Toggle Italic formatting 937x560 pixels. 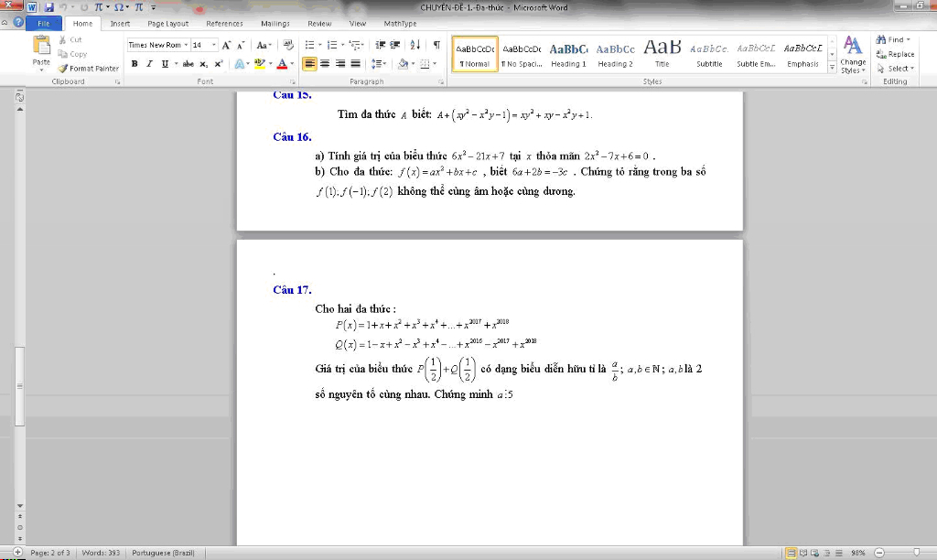point(149,64)
